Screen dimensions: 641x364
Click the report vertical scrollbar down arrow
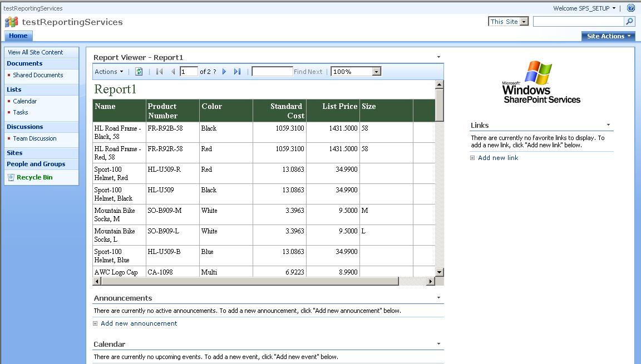440,272
